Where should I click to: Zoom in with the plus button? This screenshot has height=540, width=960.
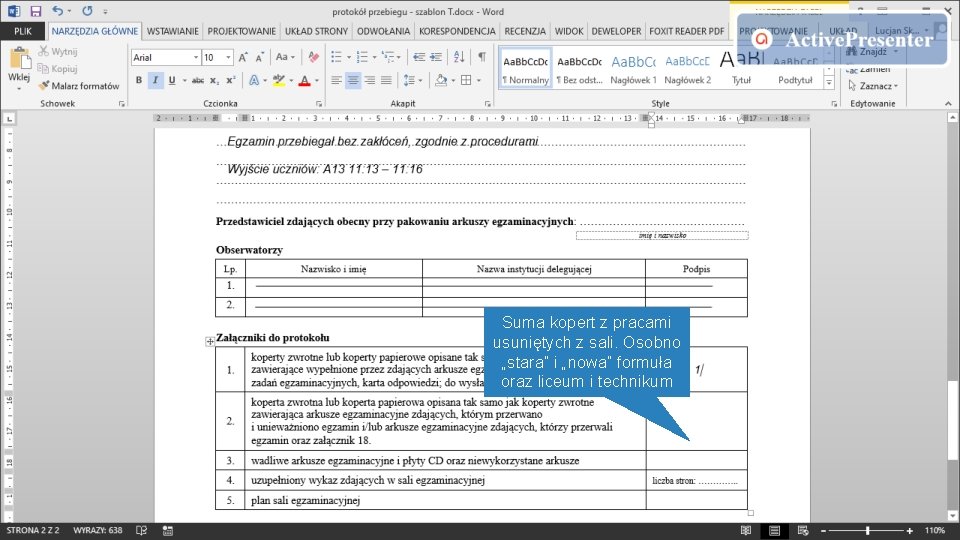910,531
